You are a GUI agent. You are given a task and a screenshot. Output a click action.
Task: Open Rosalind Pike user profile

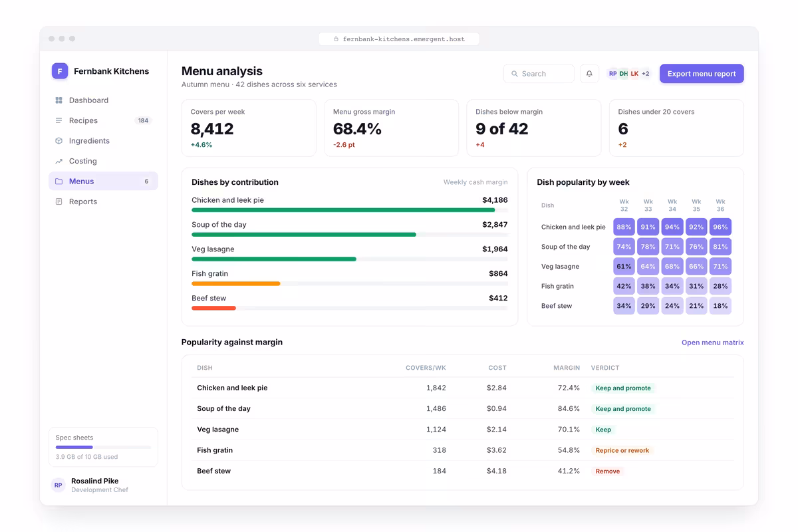pyautogui.click(x=103, y=485)
